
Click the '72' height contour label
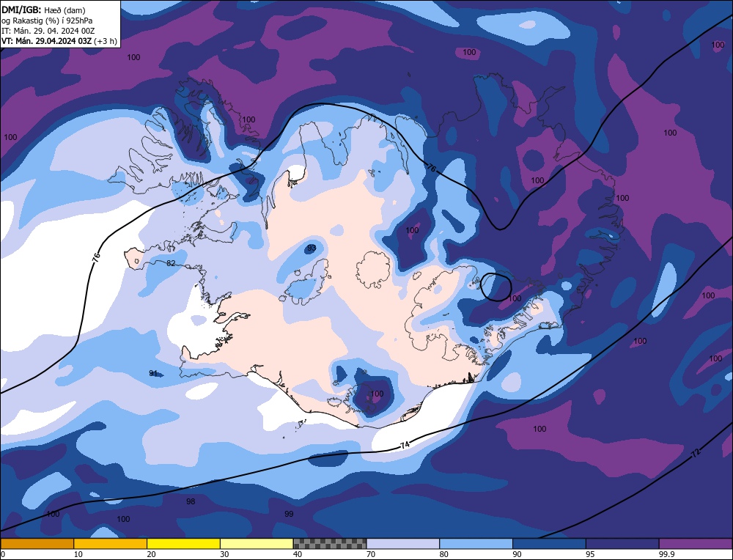(x=696, y=453)
